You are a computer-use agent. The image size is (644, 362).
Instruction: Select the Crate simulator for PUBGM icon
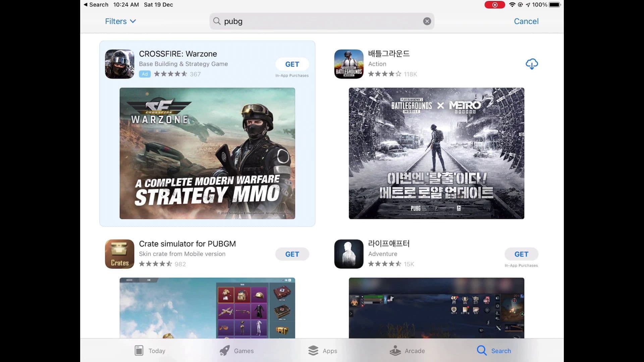tap(119, 254)
